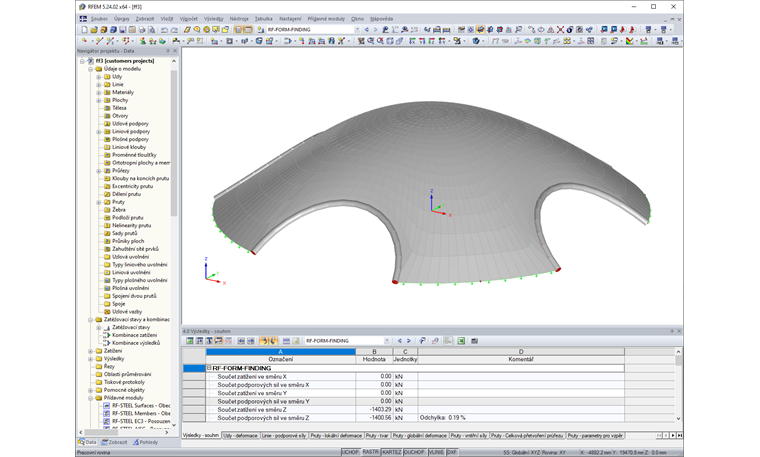Click the navigator vertical scrollbar
The width and height of the screenshot is (760, 457).
(174, 143)
